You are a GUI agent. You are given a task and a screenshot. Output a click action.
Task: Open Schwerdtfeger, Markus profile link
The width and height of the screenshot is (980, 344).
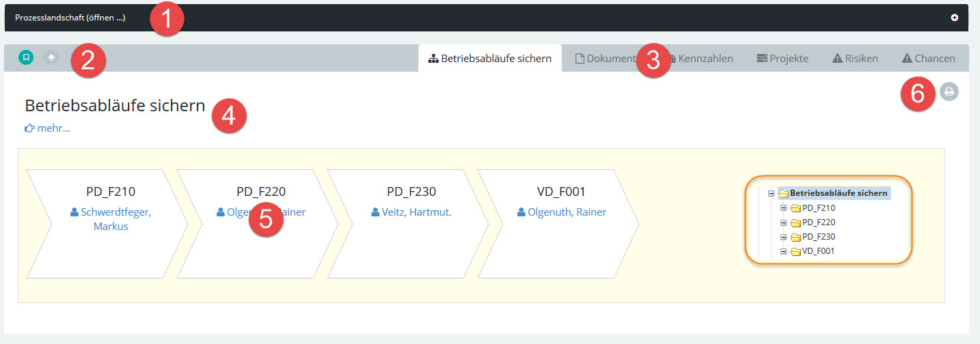click(x=111, y=219)
